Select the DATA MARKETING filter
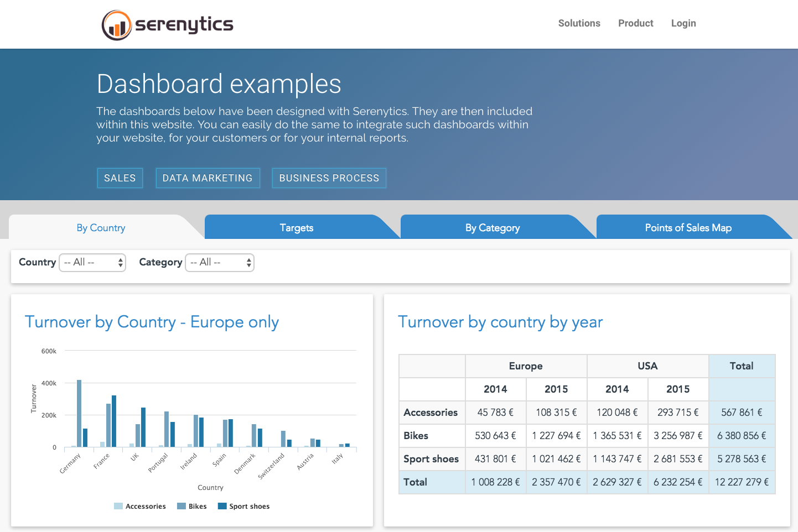 (208, 178)
